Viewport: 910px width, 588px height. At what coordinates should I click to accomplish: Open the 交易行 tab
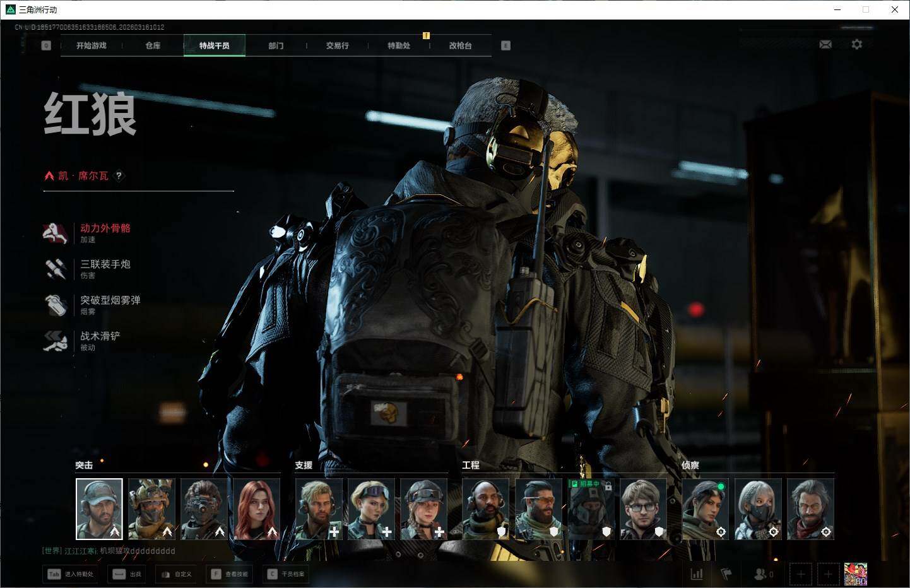coord(338,45)
